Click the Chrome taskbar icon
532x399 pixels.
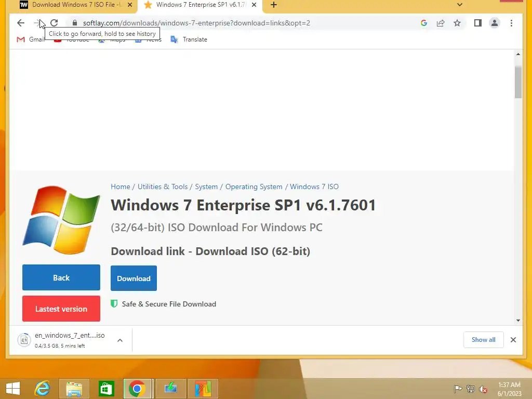pos(137,389)
